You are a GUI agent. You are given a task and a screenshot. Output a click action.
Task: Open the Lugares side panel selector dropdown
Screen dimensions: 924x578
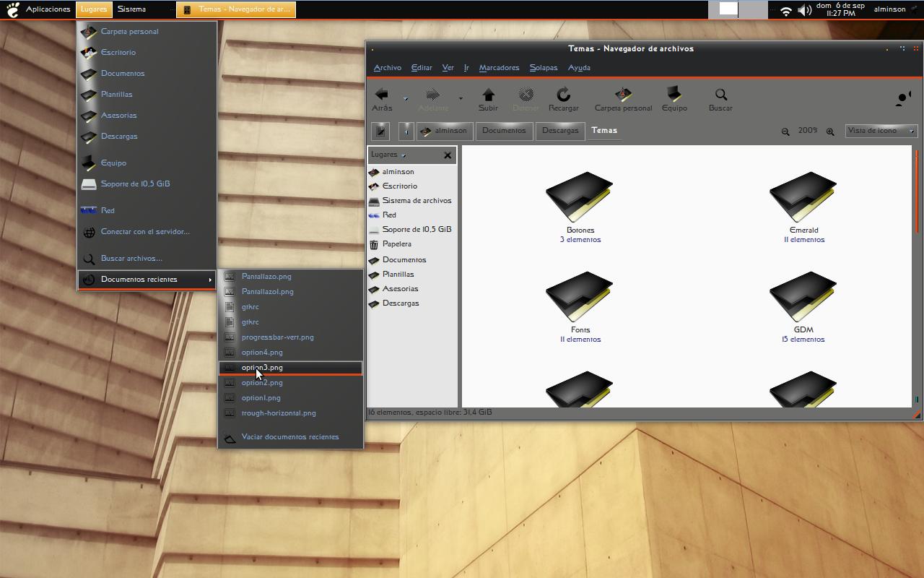388,155
